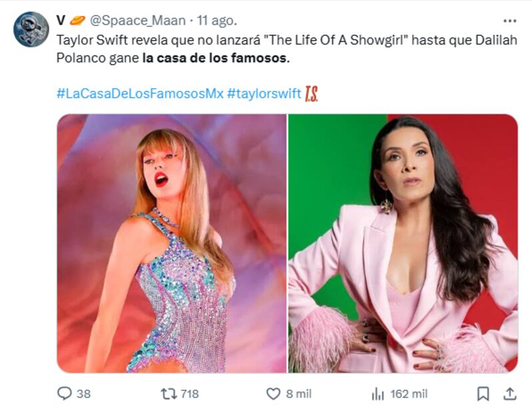Open the author's profile picture avatar
Image resolution: width=532 pixels, height=413 pixels.
point(31,29)
